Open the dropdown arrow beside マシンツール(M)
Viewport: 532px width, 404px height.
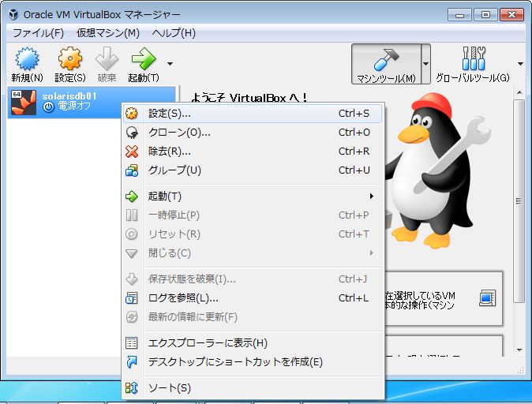(425, 64)
